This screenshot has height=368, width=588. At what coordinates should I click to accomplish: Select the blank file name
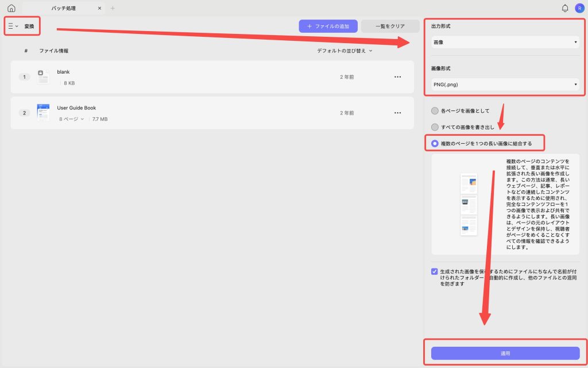(63, 72)
